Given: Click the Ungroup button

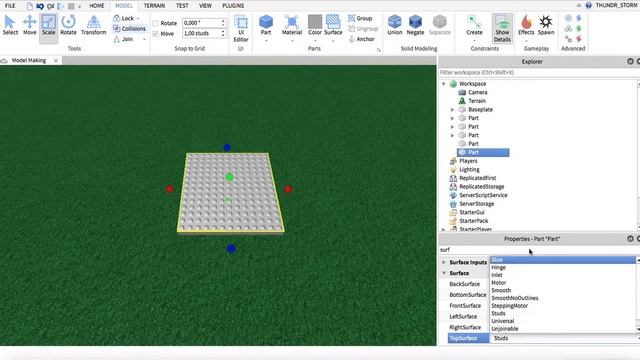Looking at the screenshot, I should pos(363,29).
